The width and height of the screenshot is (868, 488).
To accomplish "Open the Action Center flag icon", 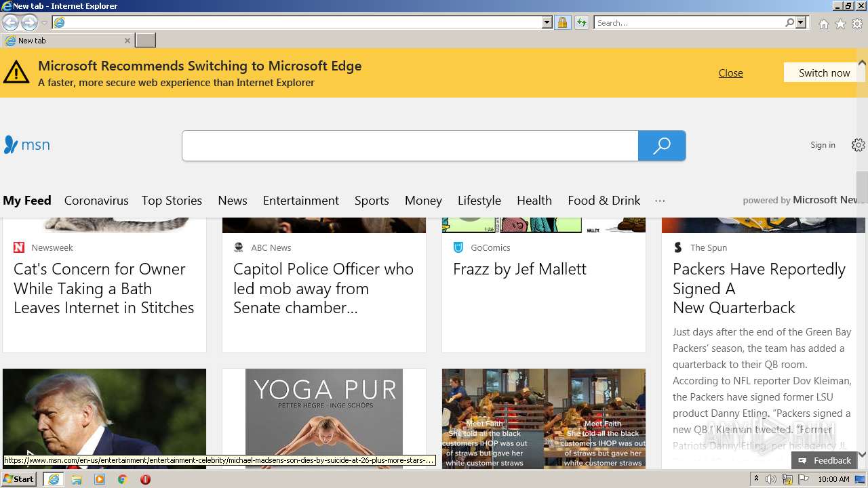I will [x=804, y=479].
